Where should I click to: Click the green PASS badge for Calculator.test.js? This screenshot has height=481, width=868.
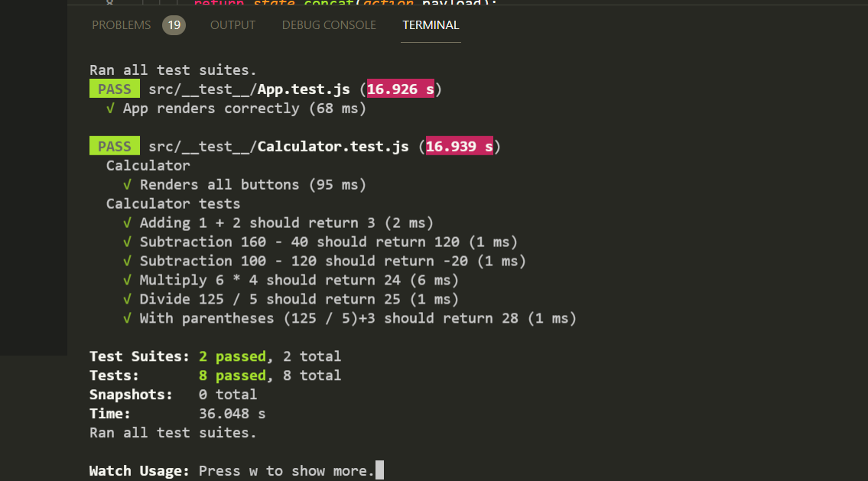click(x=115, y=146)
